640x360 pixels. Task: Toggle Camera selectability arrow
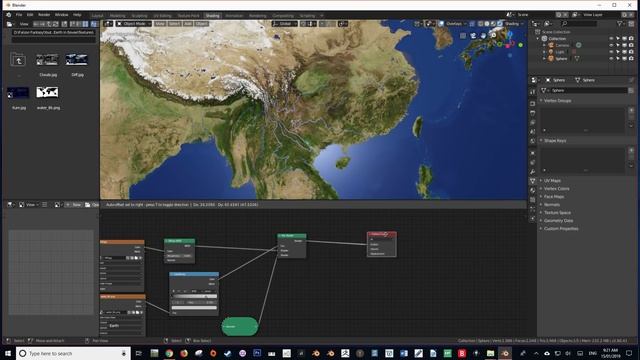(618, 45)
